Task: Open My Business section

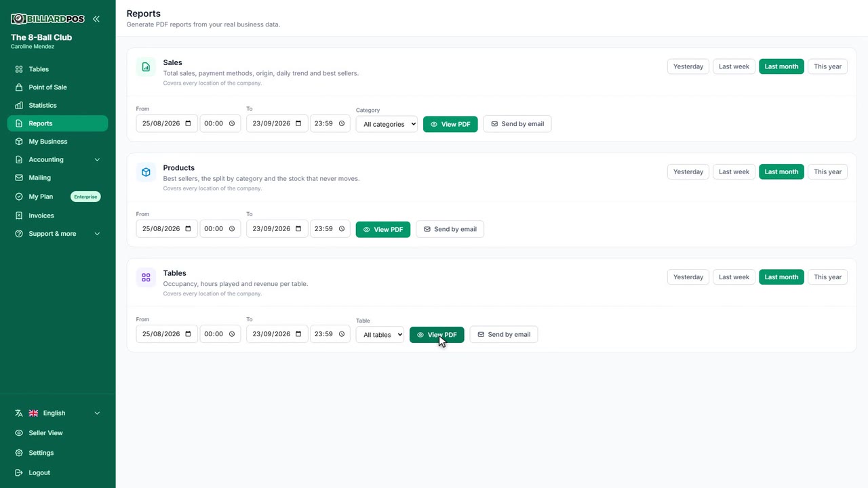Action: tap(58, 142)
